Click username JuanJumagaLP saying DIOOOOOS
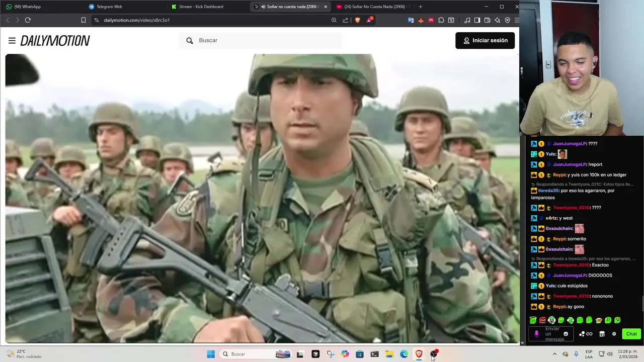This screenshot has height=362, width=644. [x=569, y=276]
